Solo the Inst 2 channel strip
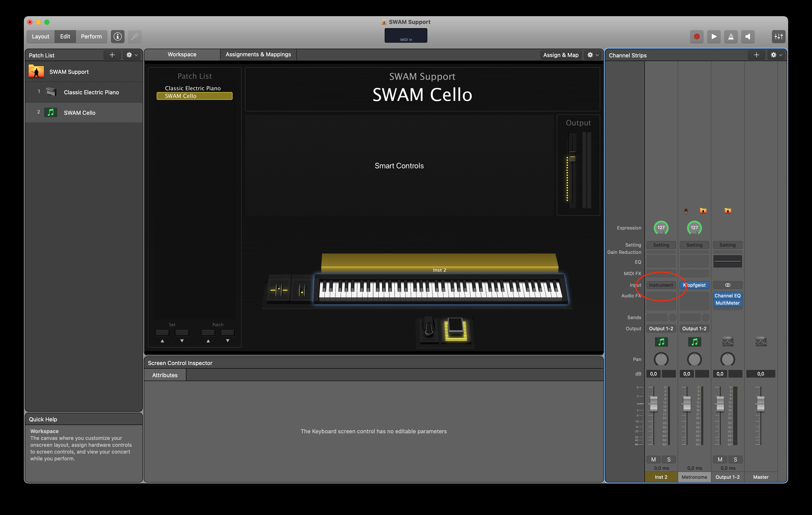Screen dimensions: 812x515 (669, 459)
